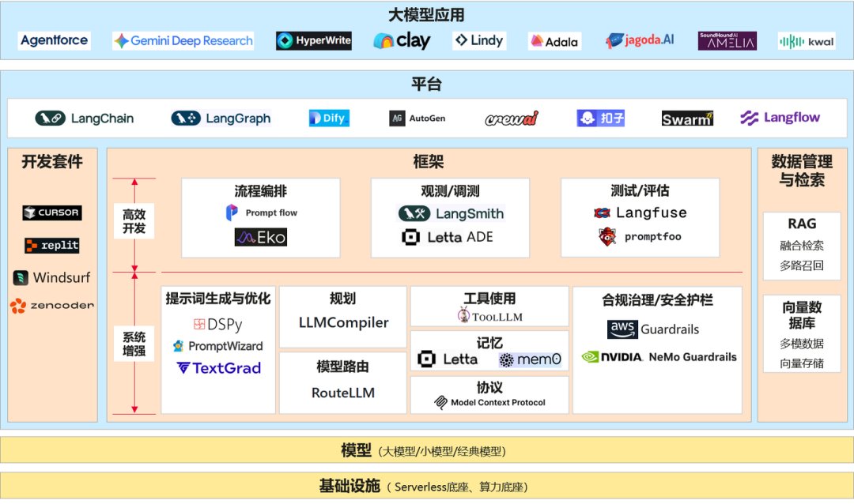The image size is (854, 504).
Task: Click the 融合检索 text
Action: (802, 246)
